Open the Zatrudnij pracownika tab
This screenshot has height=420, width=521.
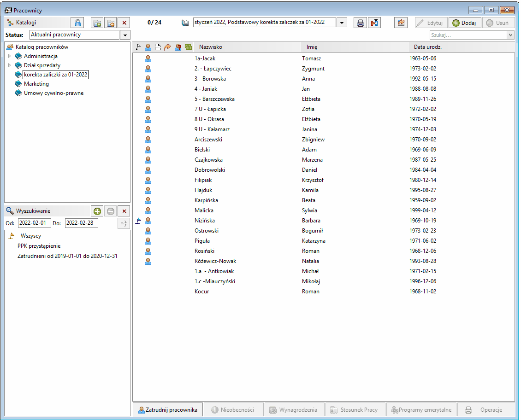click(168, 410)
